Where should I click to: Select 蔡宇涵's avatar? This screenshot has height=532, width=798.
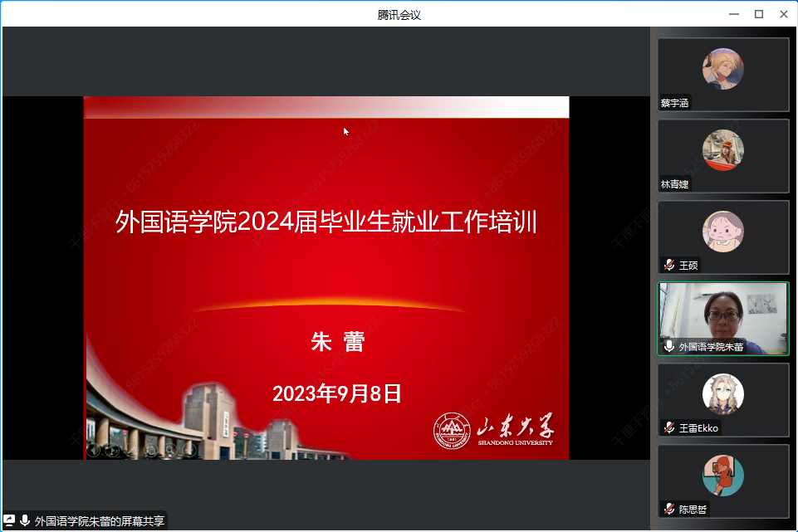(x=722, y=68)
